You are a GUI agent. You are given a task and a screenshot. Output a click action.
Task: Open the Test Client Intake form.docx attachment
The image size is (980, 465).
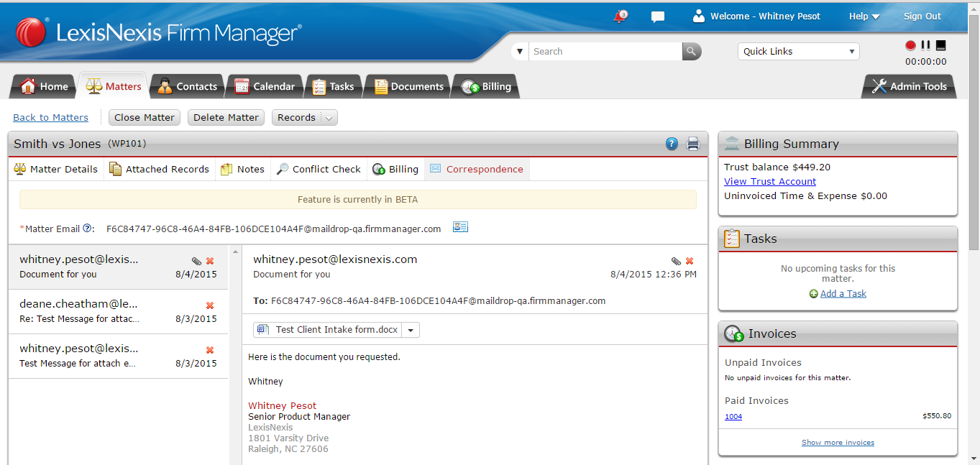coord(328,330)
